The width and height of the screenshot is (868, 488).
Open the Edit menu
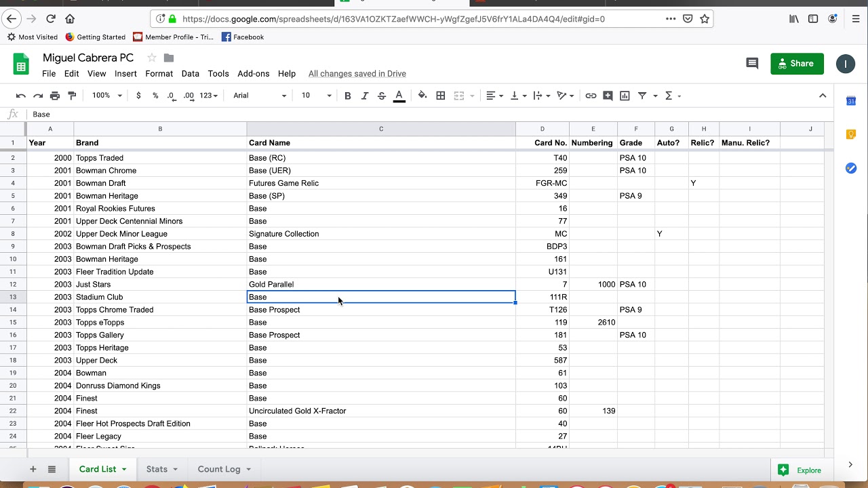[72, 73]
